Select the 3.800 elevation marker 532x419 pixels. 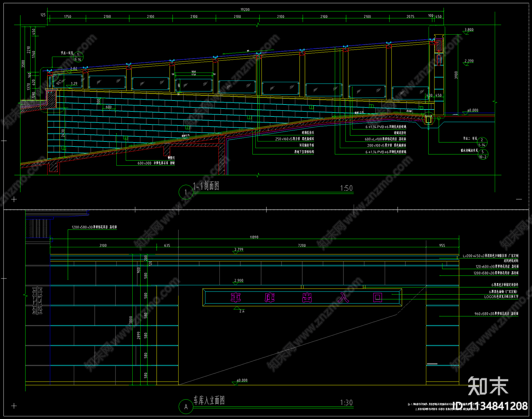(469, 30)
